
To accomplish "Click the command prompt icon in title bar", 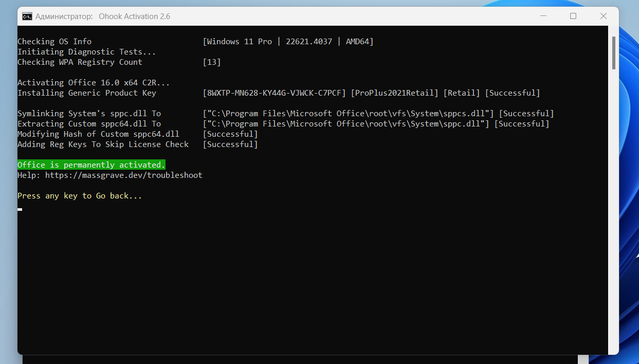I will click(x=27, y=16).
